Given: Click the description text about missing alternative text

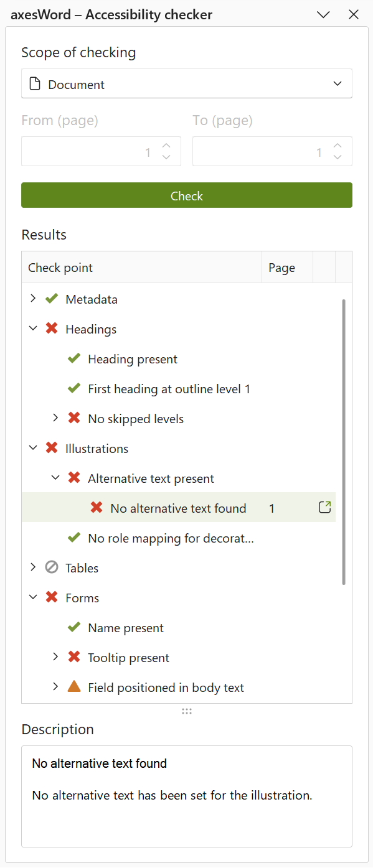Looking at the screenshot, I should tap(172, 795).
